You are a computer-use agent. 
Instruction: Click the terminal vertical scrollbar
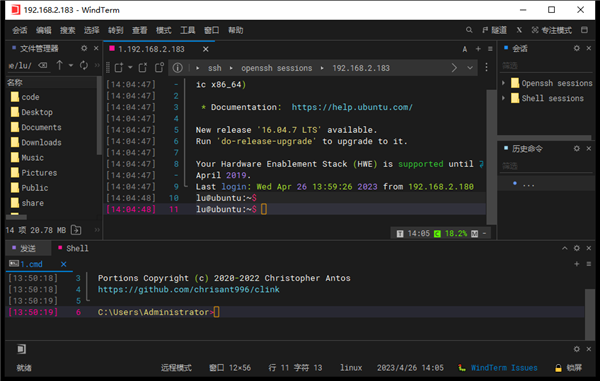(x=491, y=157)
